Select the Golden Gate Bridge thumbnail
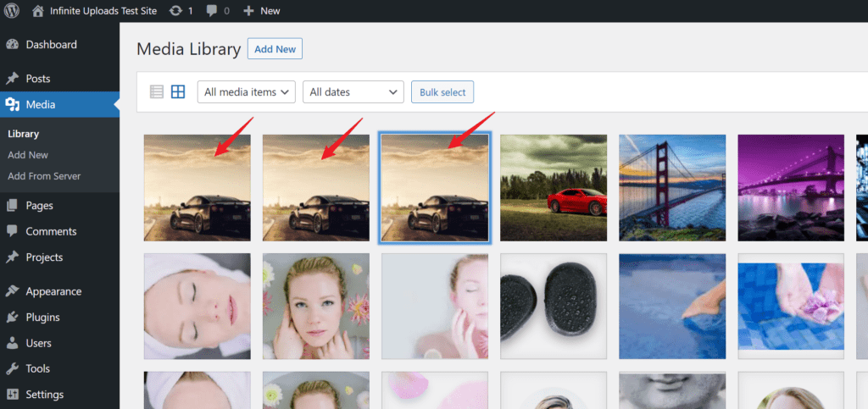Image resolution: width=868 pixels, height=409 pixels. (671, 188)
